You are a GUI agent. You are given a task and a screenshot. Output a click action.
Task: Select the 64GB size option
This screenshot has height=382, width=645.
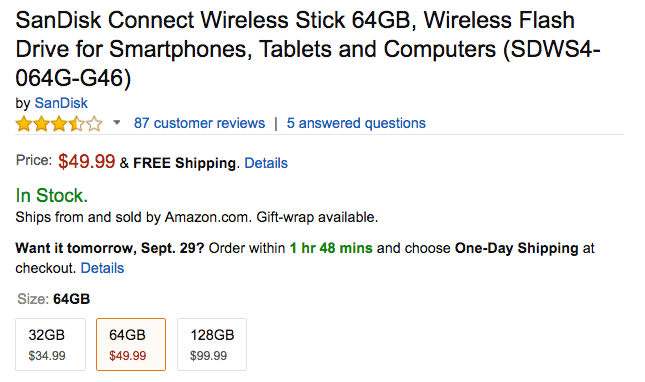131,345
